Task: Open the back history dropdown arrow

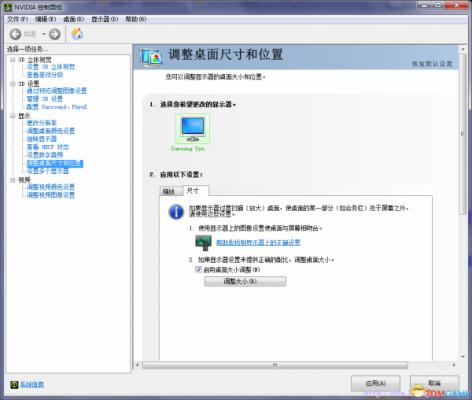Action: tap(43, 34)
